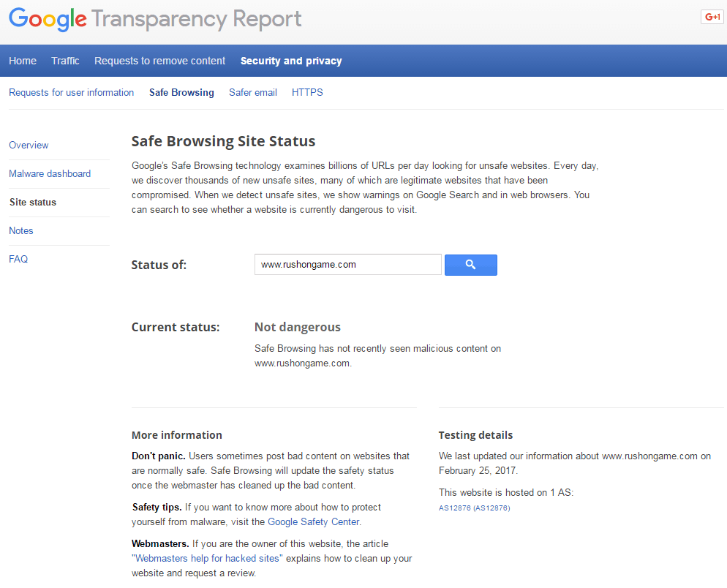The width and height of the screenshot is (727, 588).
Task: Click the "Status of:" label
Action: tap(159, 265)
